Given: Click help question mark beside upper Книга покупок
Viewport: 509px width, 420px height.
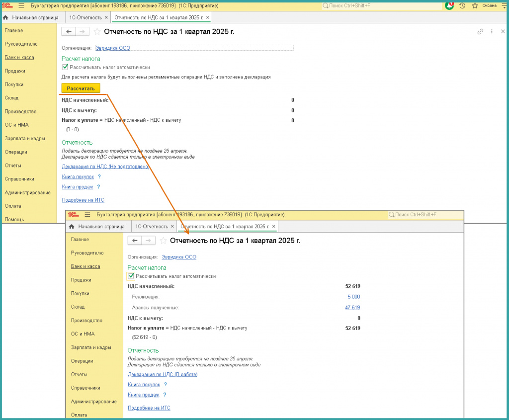Looking at the screenshot, I should [99, 176].
